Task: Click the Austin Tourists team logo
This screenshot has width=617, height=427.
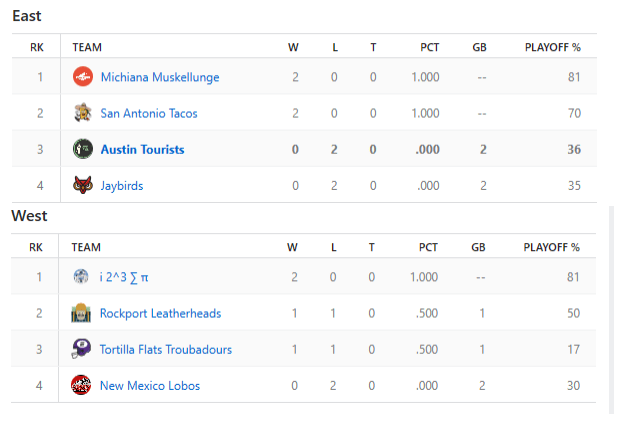Action: 83,149
